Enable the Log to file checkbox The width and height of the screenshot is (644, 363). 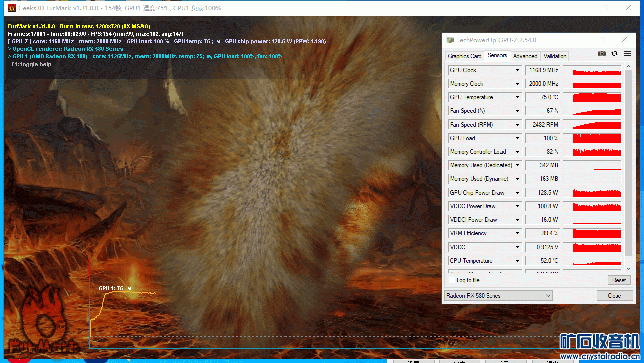coord(452,280)
